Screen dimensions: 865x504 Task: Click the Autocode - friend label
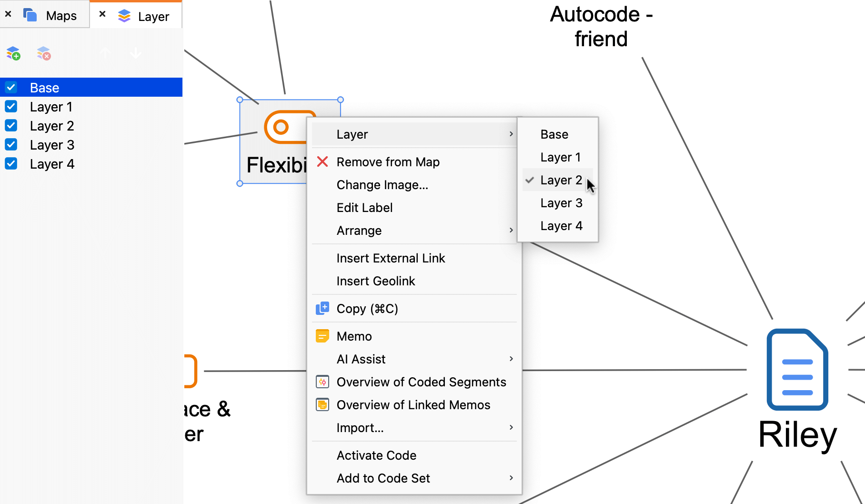(x=601, y=27)
